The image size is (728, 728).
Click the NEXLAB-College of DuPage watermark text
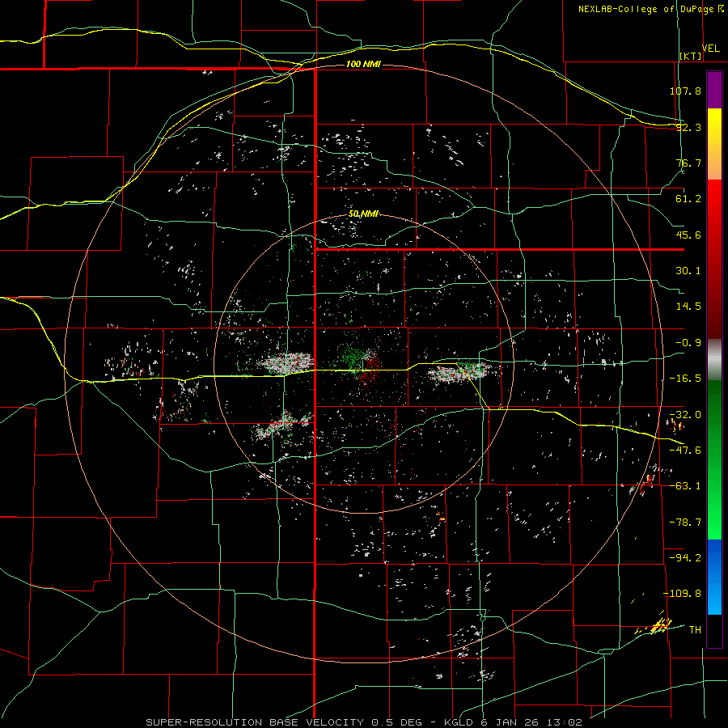click(648, 9)
